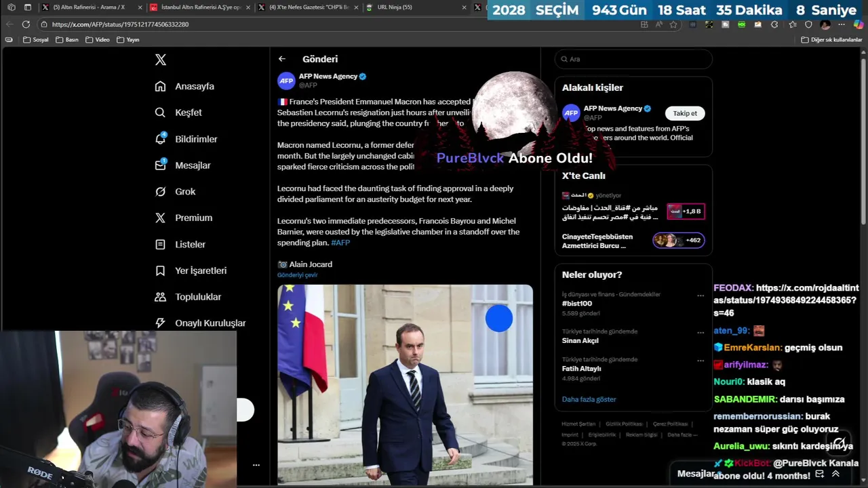Open Yayın bookmarks folder
The height and width of the screenshot is (488, 868).
coord(128,40)
